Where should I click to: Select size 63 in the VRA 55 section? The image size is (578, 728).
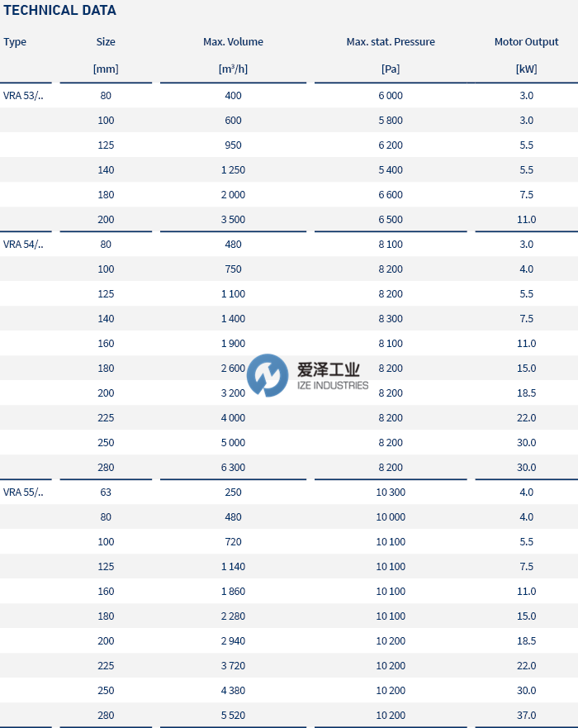106,492
